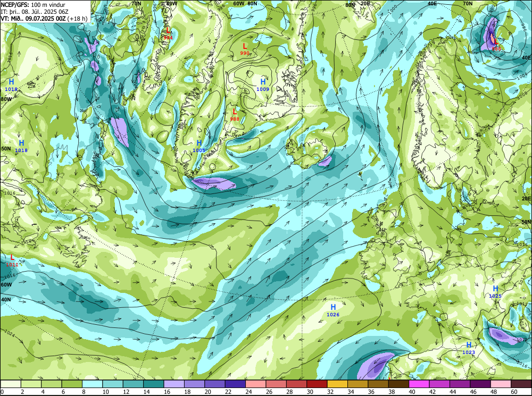Click the L 994 low pressure label

click(x=168, y=33)
